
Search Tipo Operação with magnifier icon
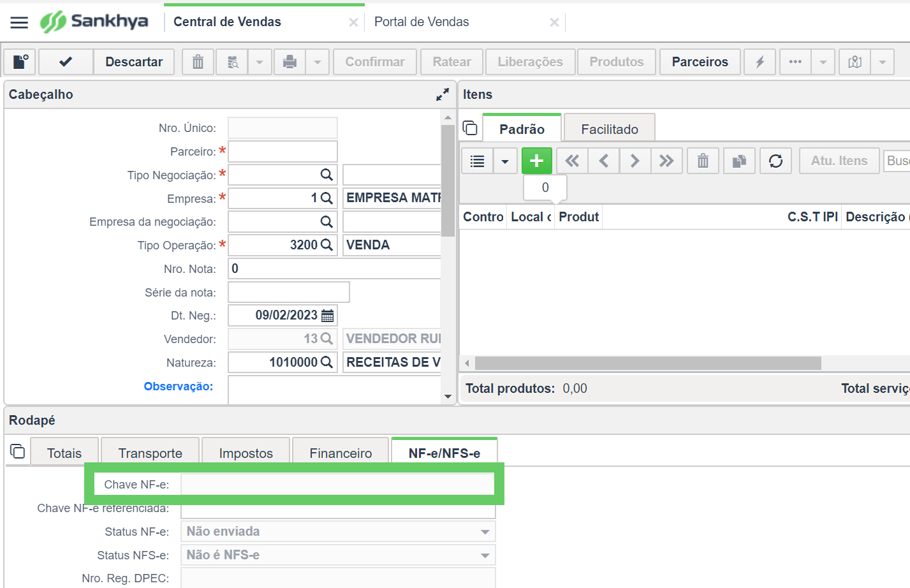tap(327, 245)
